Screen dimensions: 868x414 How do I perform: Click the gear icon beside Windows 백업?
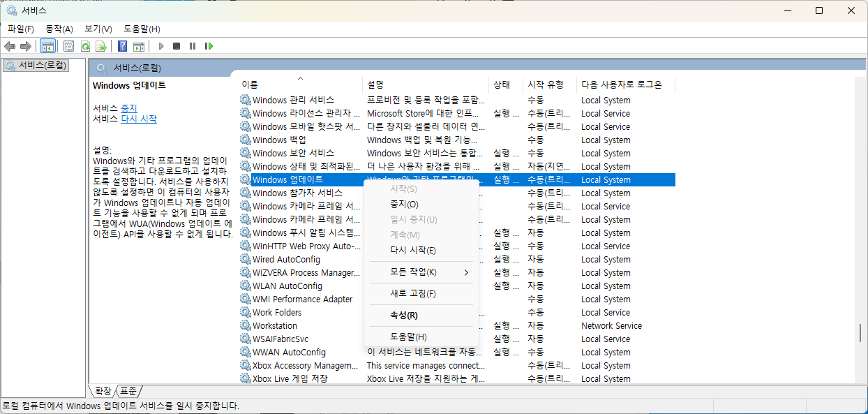tap(245, 140)
